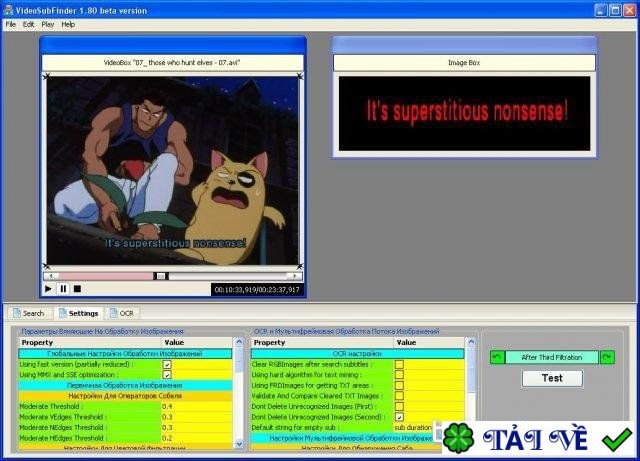Click the Image Box title label

point(464,62)
